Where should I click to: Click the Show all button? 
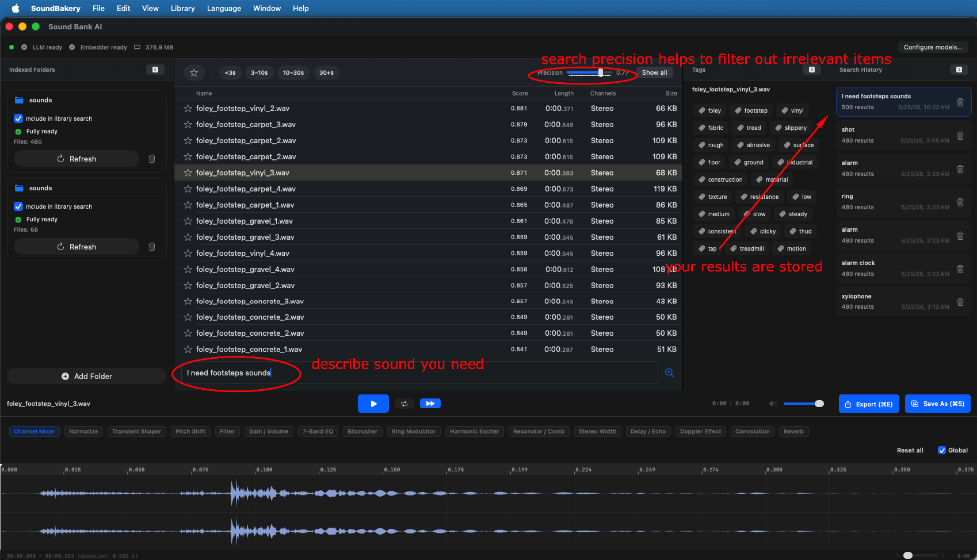tap(655, 72)
